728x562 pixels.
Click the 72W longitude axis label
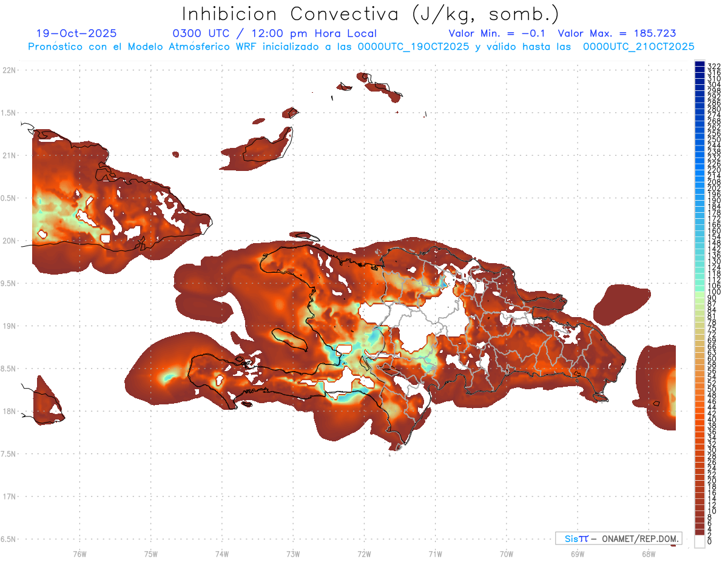click(x=364, y=554)
